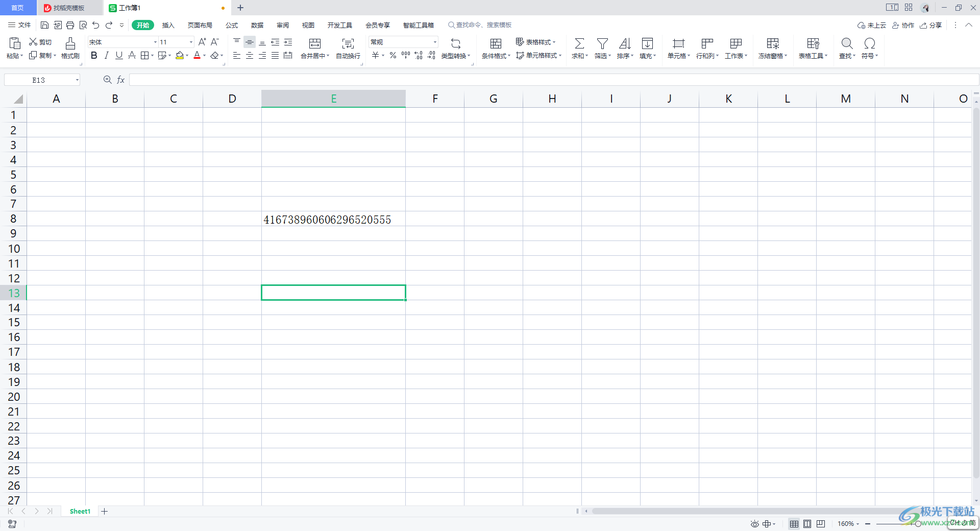Open the font name dropdown
Screen dimensions: 980x531
pos(155,42)
